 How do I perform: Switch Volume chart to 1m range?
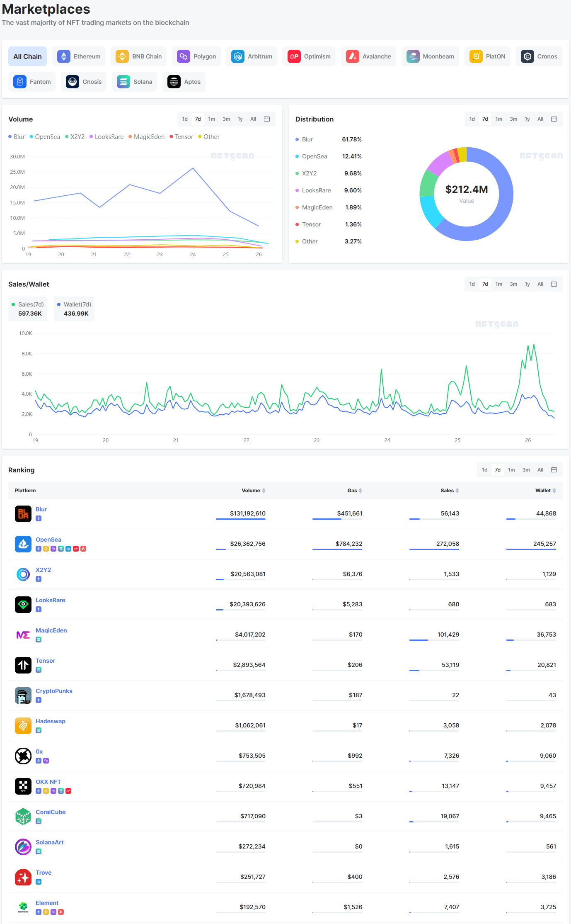pos(212,119)
